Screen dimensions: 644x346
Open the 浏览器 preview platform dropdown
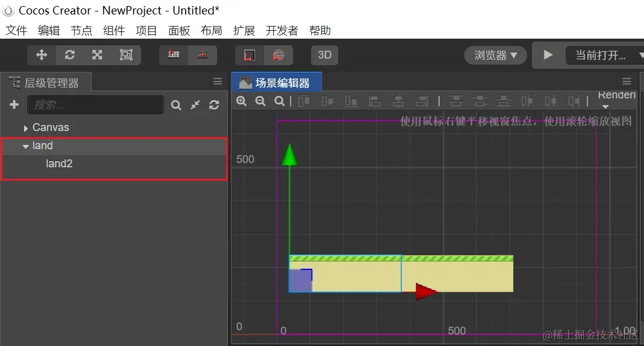[x=495, y=55]
